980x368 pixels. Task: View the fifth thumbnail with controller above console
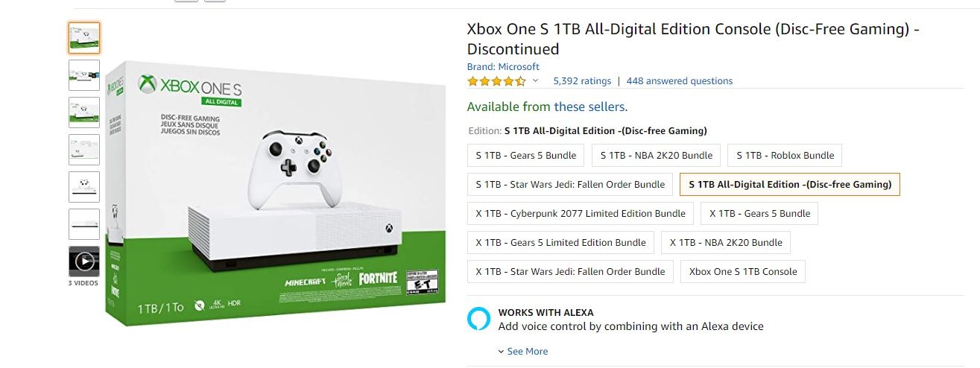tap(83, 187)
